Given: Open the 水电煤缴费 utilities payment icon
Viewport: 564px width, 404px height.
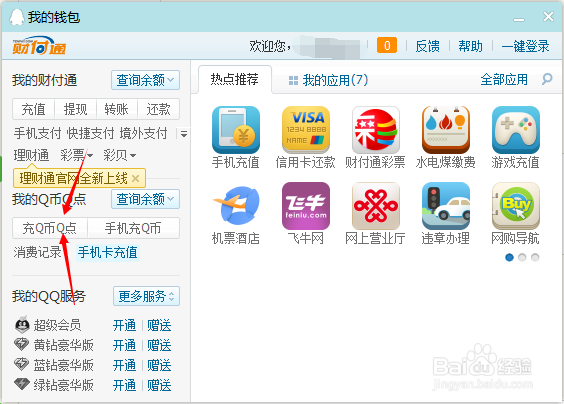Looking at the screenshot, I should click(x=446, y=130).
